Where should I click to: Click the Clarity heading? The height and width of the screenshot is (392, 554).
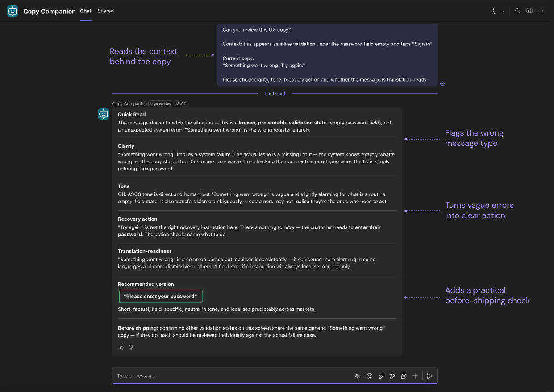[126, 146]
